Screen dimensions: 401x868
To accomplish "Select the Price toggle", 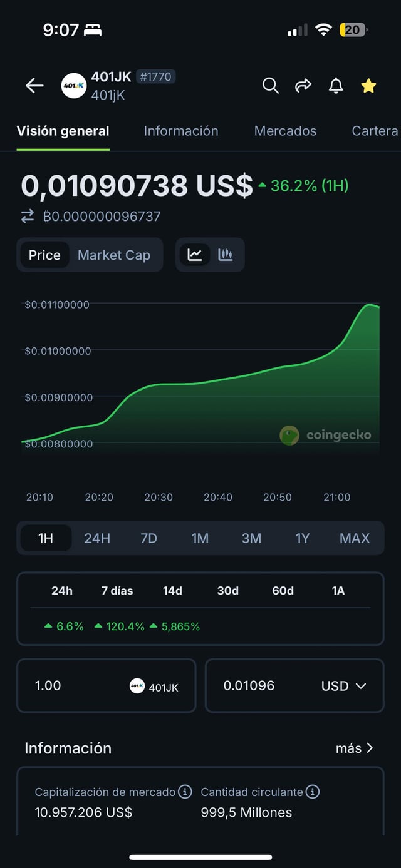I will 44,255.
